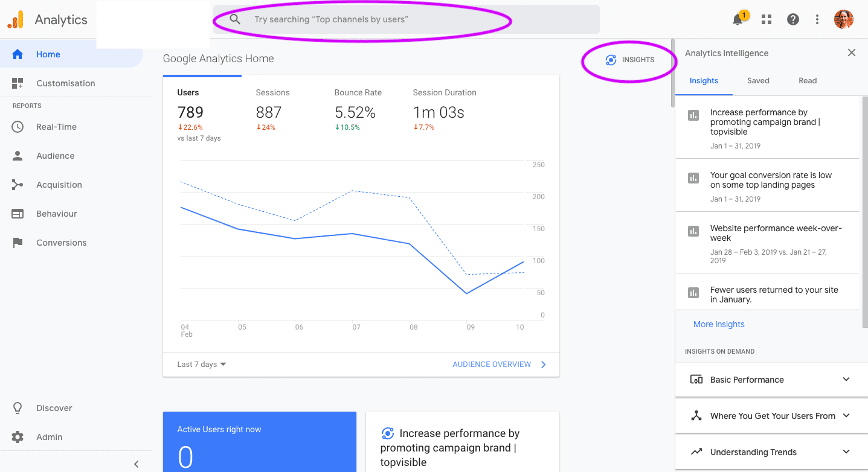Click the help question mark icon
868x472 pixels.
793,19
